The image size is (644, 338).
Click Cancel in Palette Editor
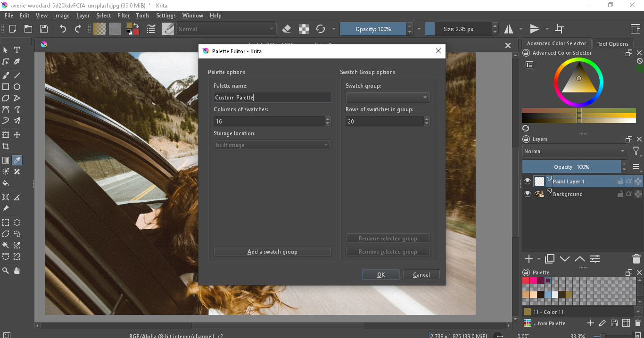pyautogui.click(x=421, y=275)
